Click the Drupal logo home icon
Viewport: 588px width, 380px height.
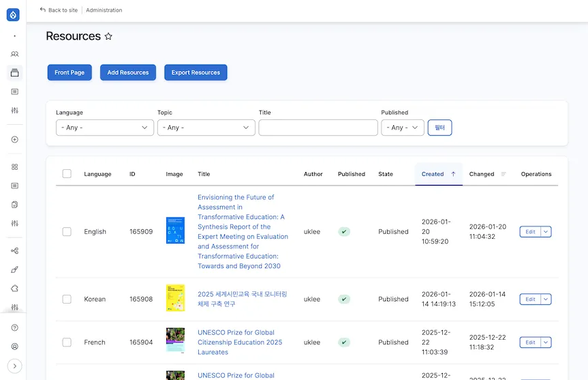[13, 14]
